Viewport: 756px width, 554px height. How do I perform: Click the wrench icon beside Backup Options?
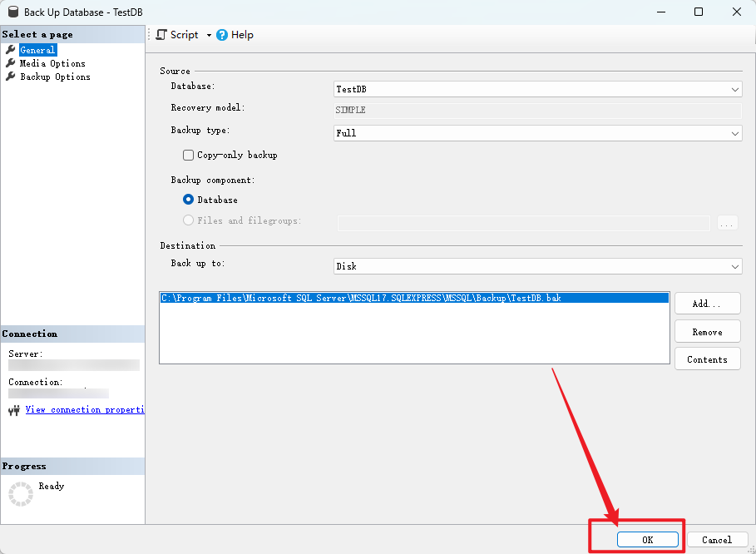[x=11, y=77]
